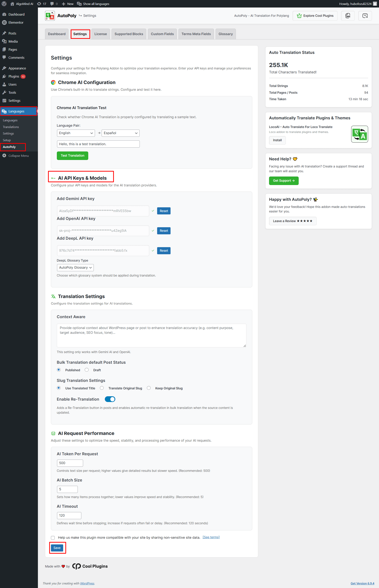Expand the DeepL Glossary Type dropdown
379x588 pixels.
click(75, 267)
